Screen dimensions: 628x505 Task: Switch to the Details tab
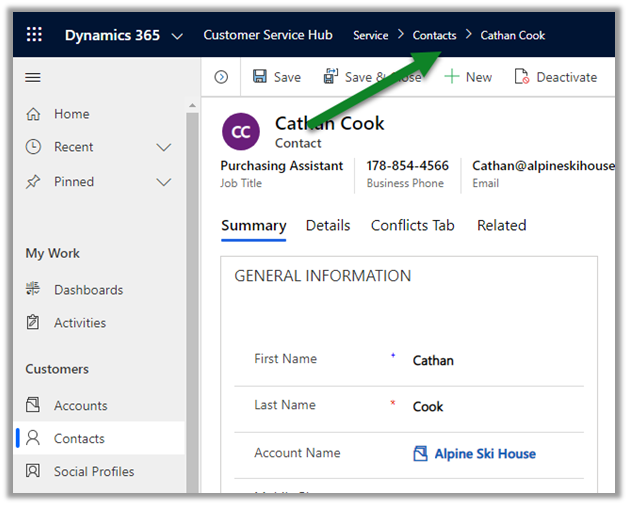(328, 225)
